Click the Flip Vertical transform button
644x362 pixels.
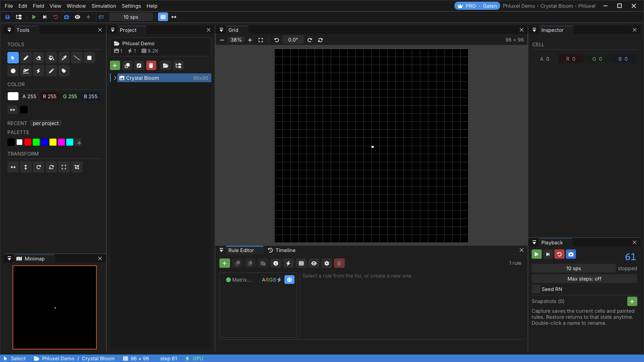click(x=26, y=167)
